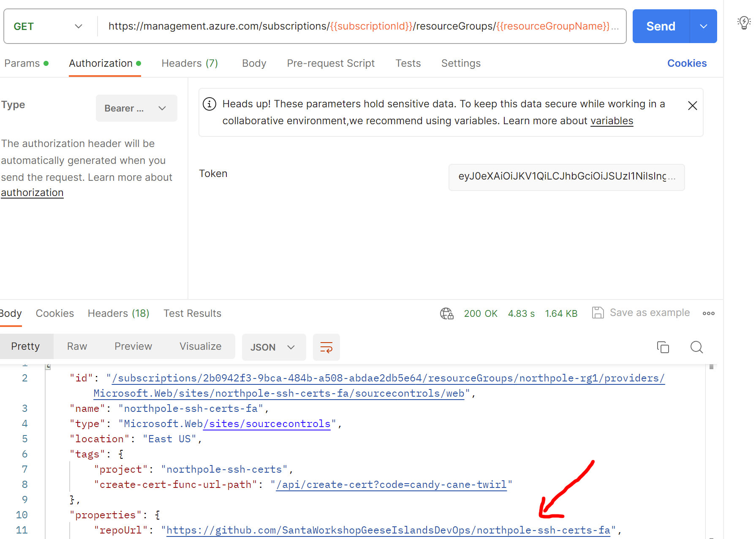Copy the response body with copy icon

(663, 347)
